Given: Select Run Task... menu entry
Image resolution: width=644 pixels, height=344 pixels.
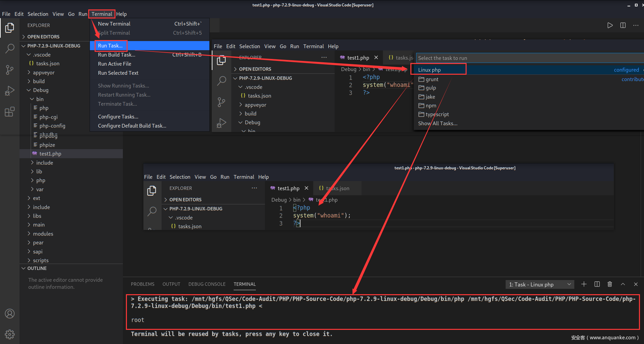Looking at the screenshot, I should click(x=110, y=46).
